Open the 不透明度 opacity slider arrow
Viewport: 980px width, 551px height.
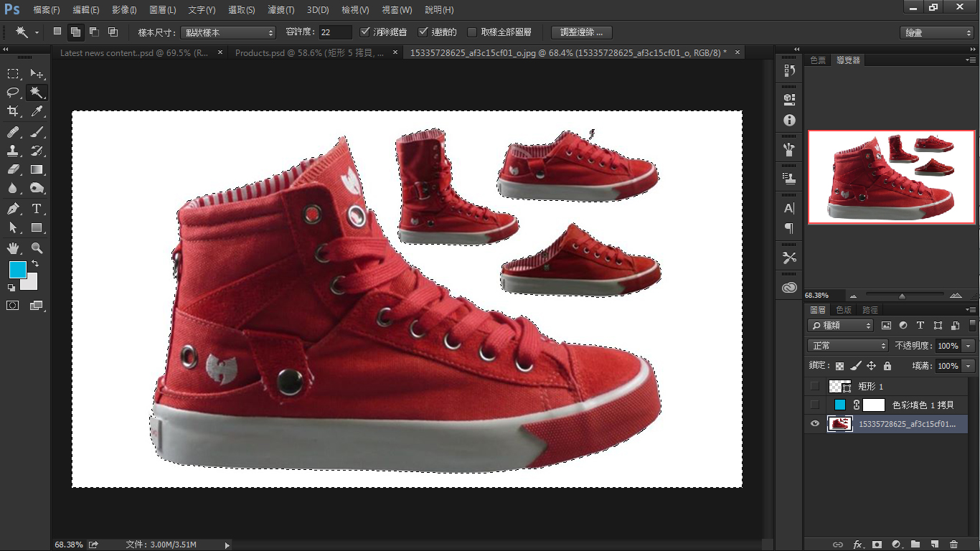point(969,346)
